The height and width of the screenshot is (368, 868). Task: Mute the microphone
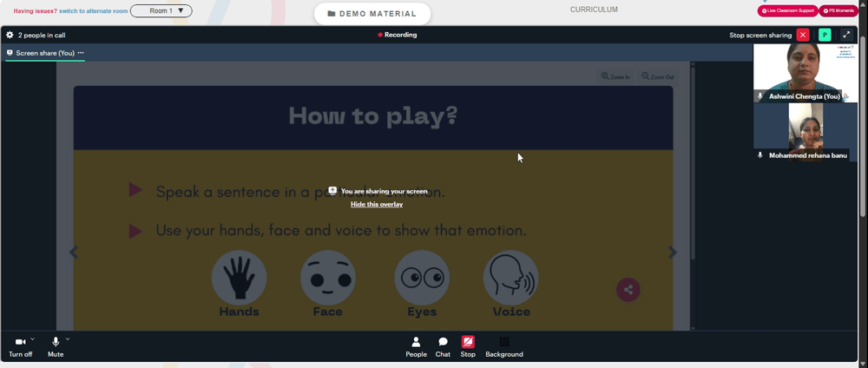56,343
